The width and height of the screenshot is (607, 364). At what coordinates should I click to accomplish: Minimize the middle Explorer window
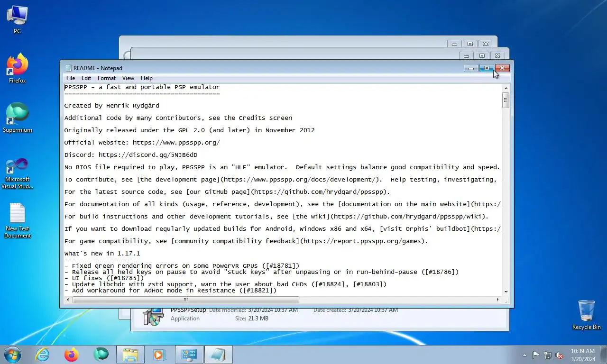coord(466,56)
